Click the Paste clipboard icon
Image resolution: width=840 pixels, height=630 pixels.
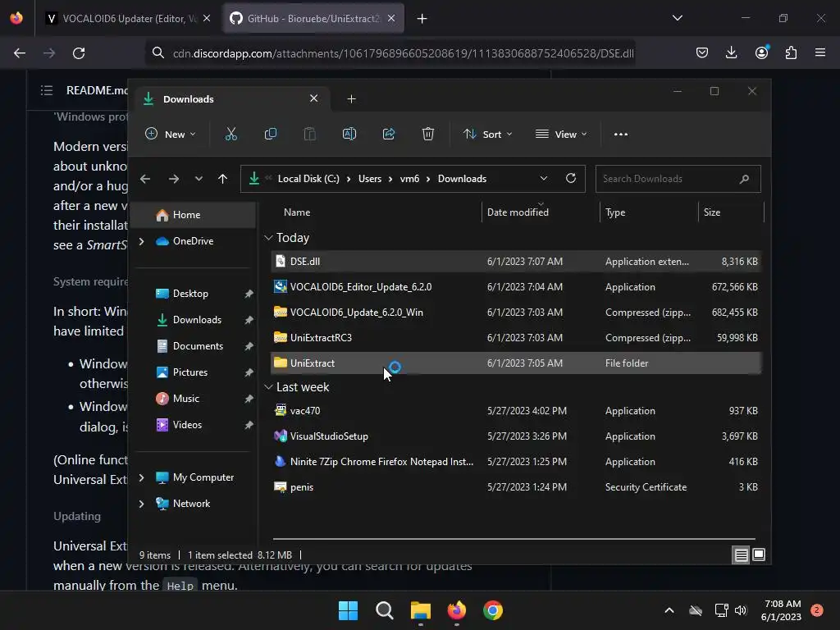(309, 134)
